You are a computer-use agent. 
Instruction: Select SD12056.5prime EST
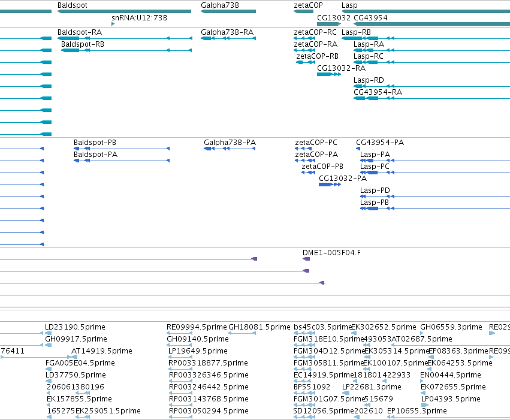304,417
